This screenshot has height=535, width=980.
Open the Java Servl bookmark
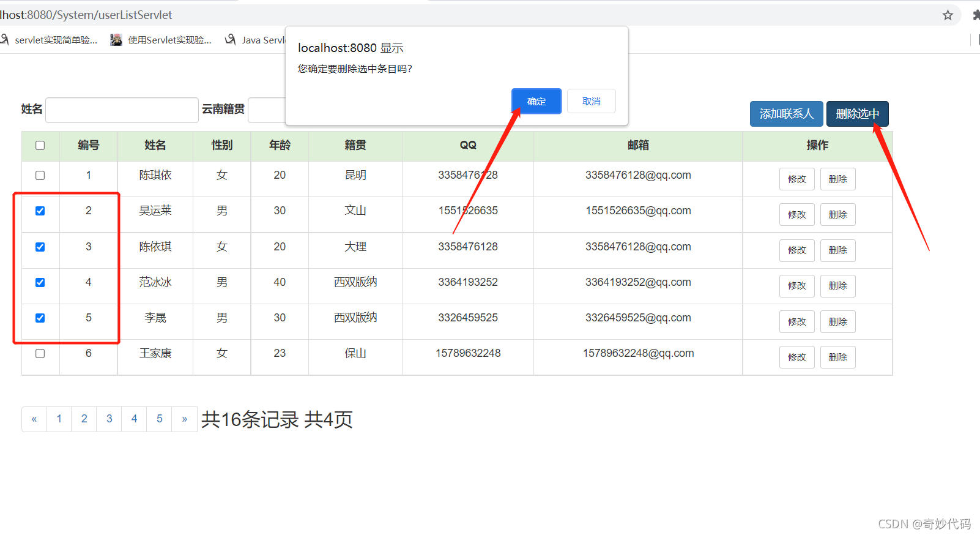255,40
